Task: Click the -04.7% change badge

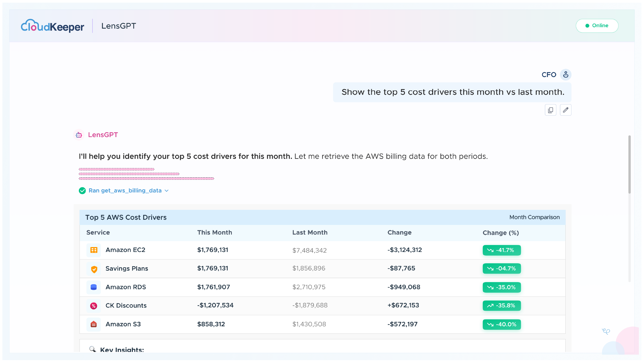Action: (502, 268)
